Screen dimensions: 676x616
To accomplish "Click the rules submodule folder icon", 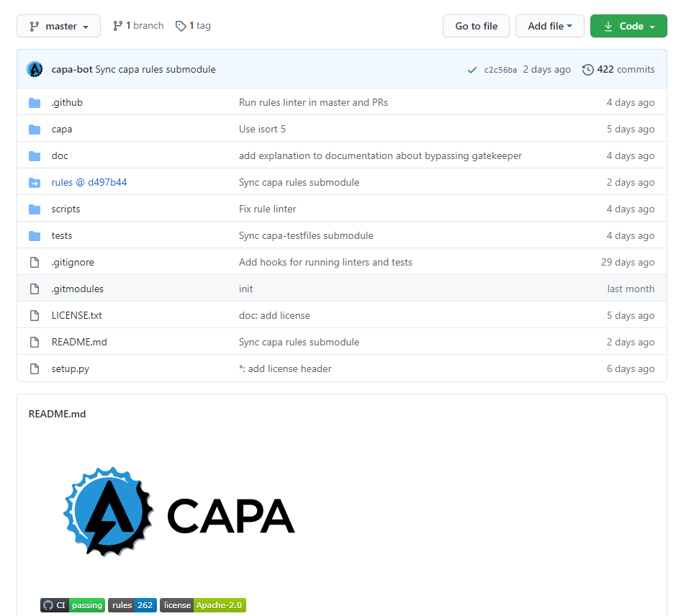I will pos(35,183).
